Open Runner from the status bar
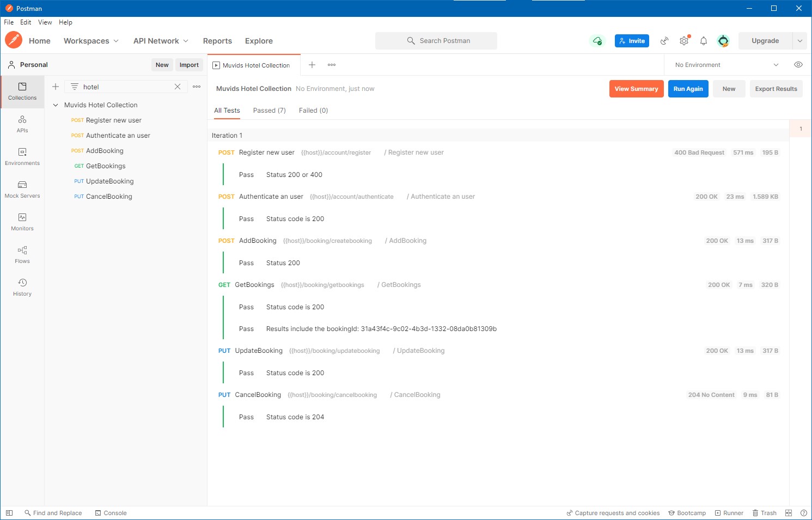This screenshot has height=520, width=812. click(729, 513)
